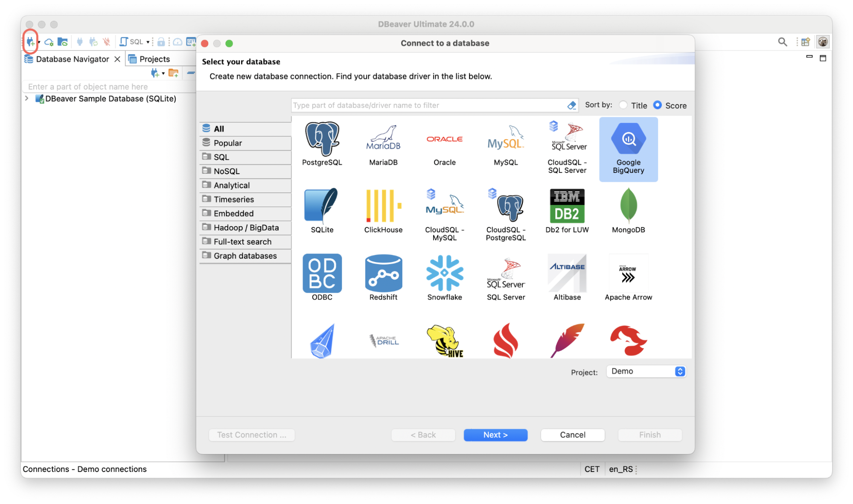Expand the DBeaver Sample Database tree item
This screenshot has width=853, height=504.
click(26, 98)
